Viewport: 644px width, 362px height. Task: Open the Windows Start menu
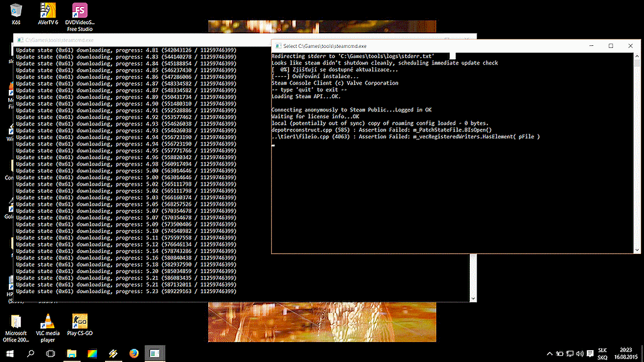10,353
